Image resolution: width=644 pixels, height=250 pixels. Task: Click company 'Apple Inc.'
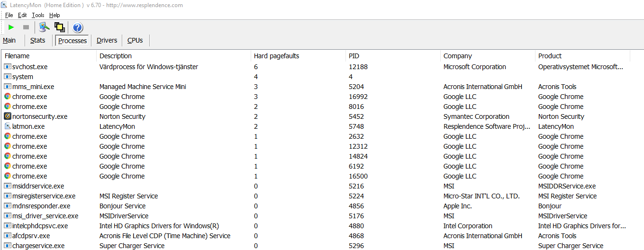pos(458,206)
